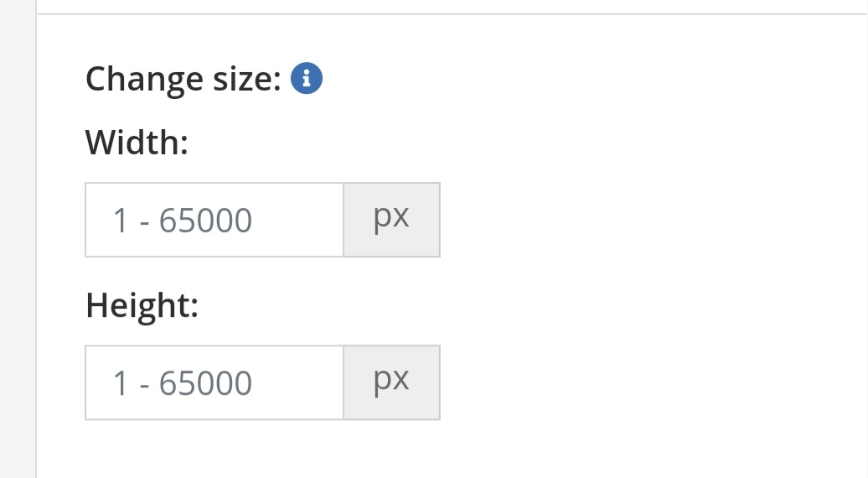Click the px unit box next to Width
Image resolution: width=868 pixels, height=478 pixels.
point(392,220)
